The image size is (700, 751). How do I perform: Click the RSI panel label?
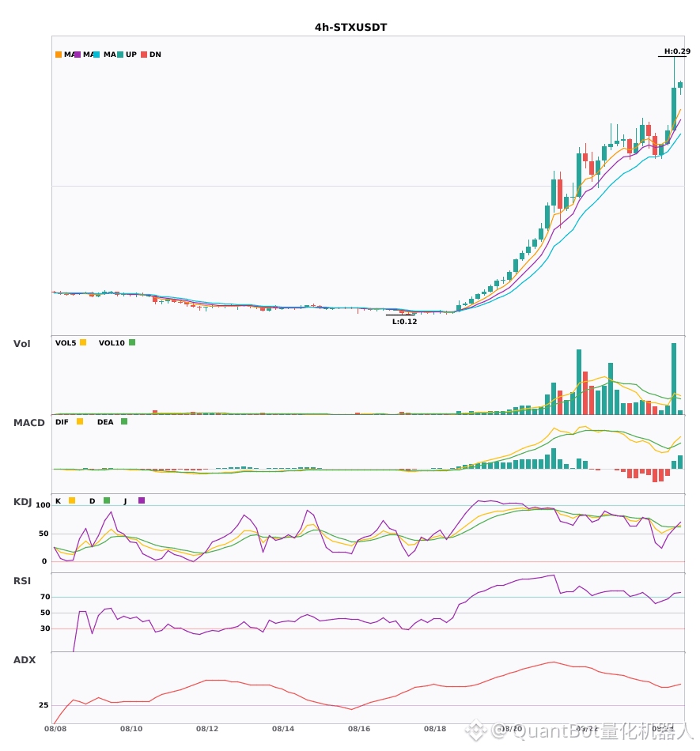[x=22, y=581]
